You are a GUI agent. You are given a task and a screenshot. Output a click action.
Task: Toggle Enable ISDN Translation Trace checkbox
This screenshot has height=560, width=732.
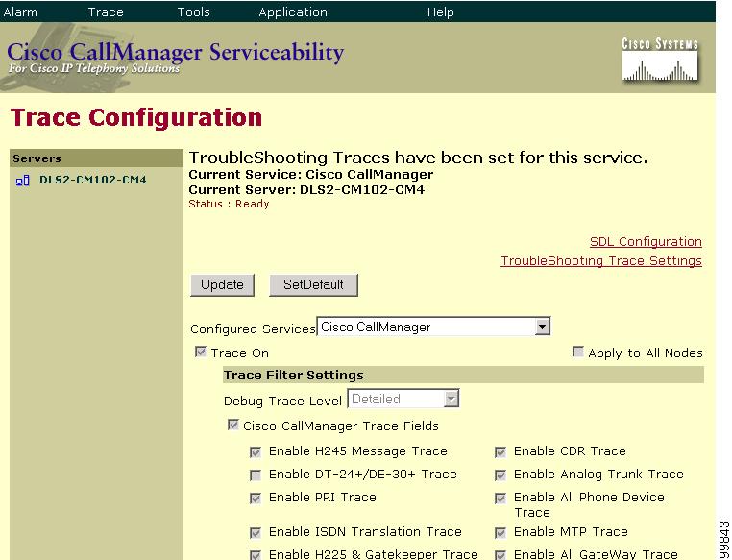coord(256,532)
